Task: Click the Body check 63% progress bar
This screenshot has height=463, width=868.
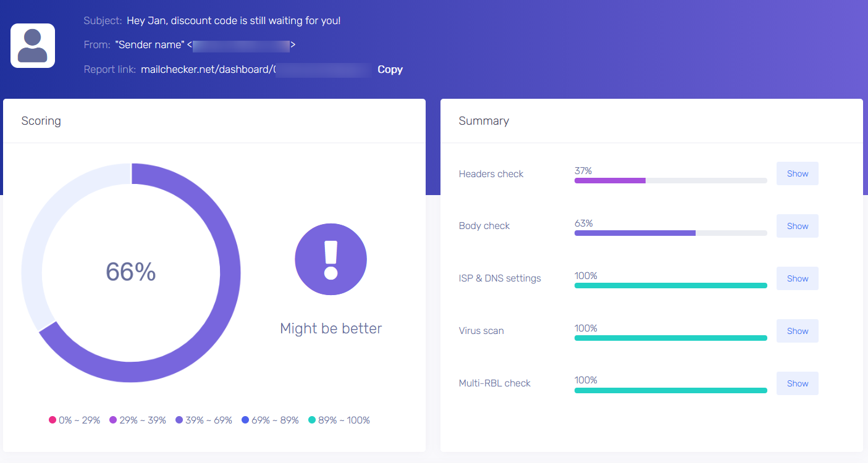Action: coord(670,233)
